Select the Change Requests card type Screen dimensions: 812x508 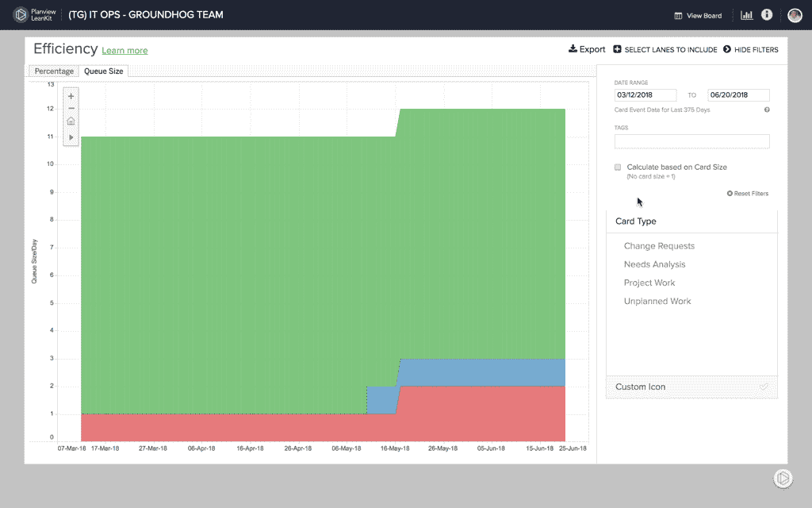[659, 246]
